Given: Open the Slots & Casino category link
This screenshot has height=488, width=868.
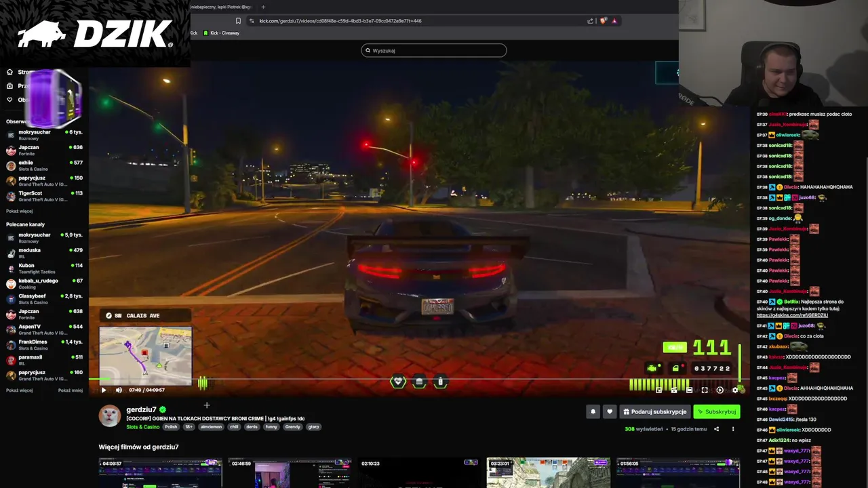Looking at the screenshot, I should [x=143, y=427].
